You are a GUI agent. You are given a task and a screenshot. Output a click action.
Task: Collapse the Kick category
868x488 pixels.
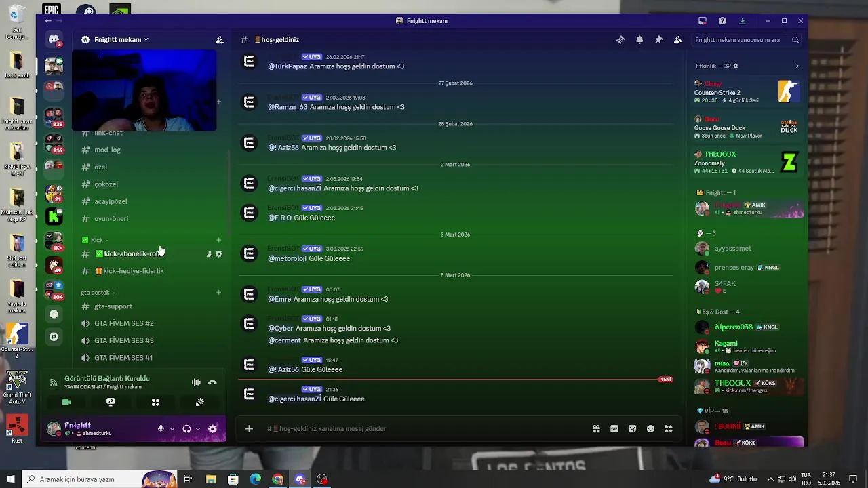(x=96, y=240)
